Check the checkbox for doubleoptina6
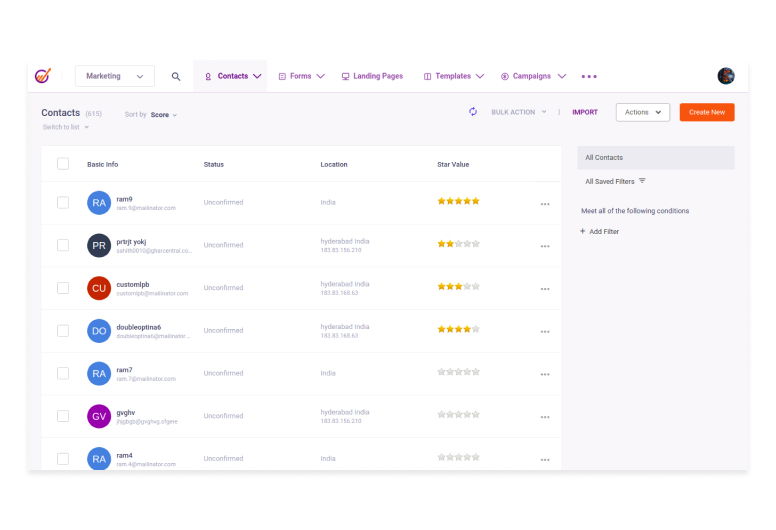 63,331
